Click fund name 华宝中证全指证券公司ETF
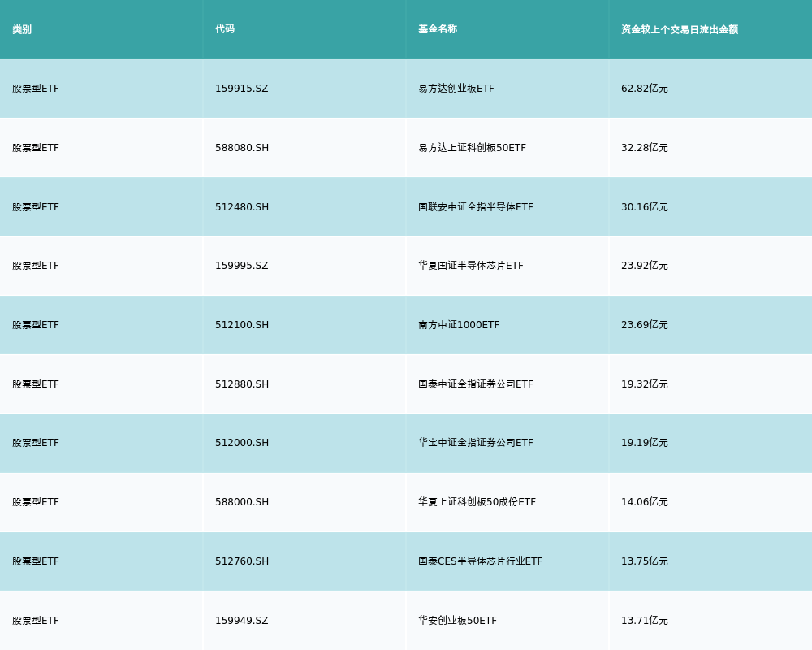The height and width of the screenshot is (650, 812). 475,443
